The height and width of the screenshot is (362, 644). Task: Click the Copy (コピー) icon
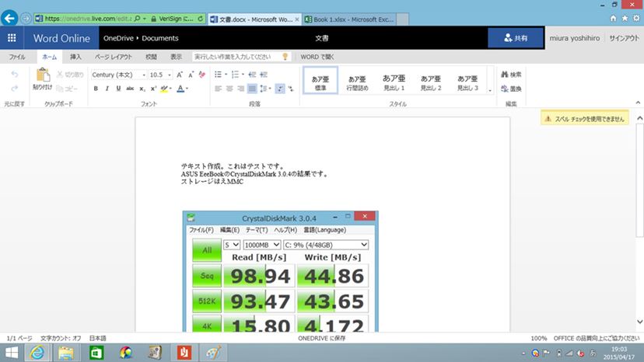(x=60, y=89)
